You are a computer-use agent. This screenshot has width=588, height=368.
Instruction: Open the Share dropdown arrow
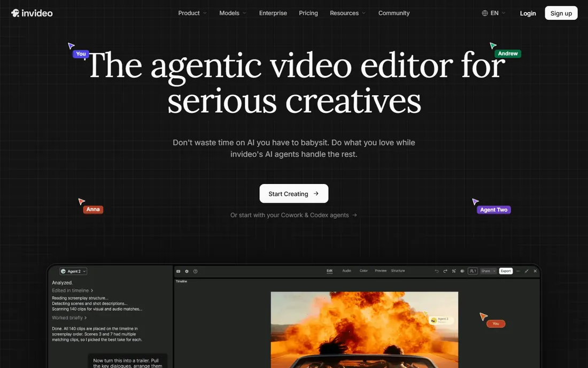click(494, 271)
